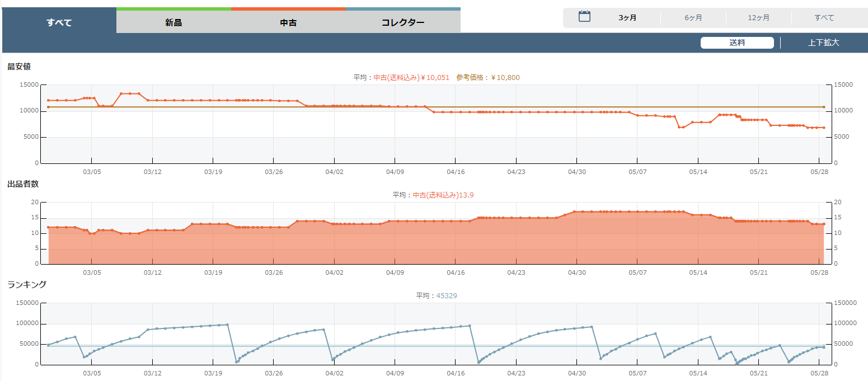This screenshot has height=381, width=868.
Task: Select the 3ヶ月 period option
Action: [627, 18]
